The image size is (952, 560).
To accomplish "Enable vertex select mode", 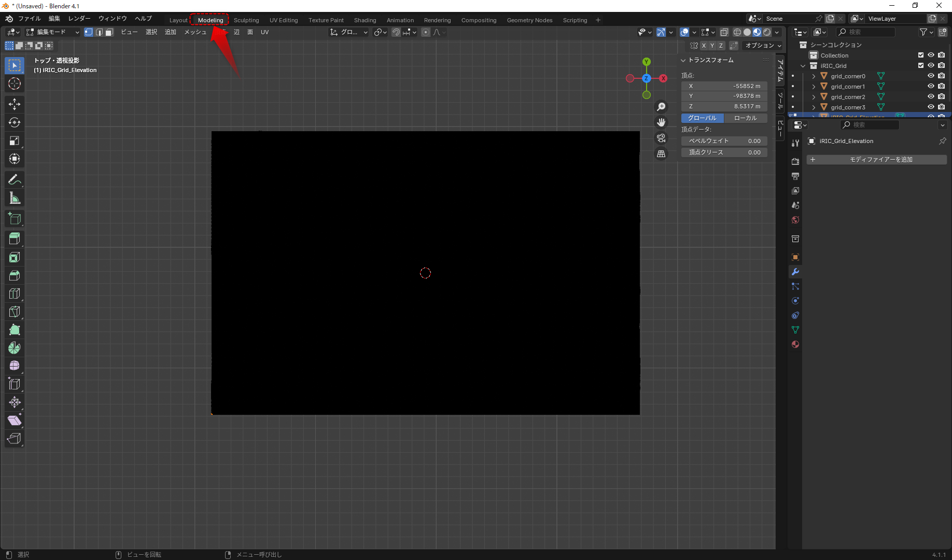I will 89,32.
